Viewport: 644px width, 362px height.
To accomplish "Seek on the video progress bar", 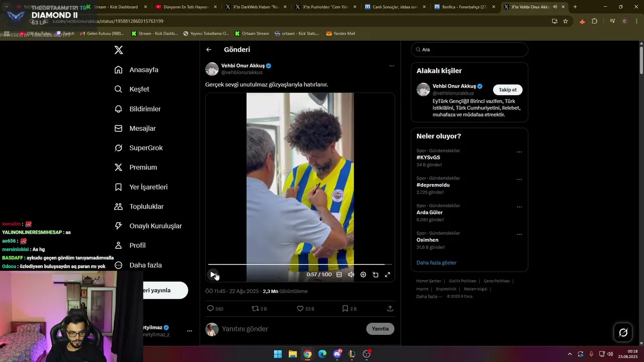I will [300, 264].
